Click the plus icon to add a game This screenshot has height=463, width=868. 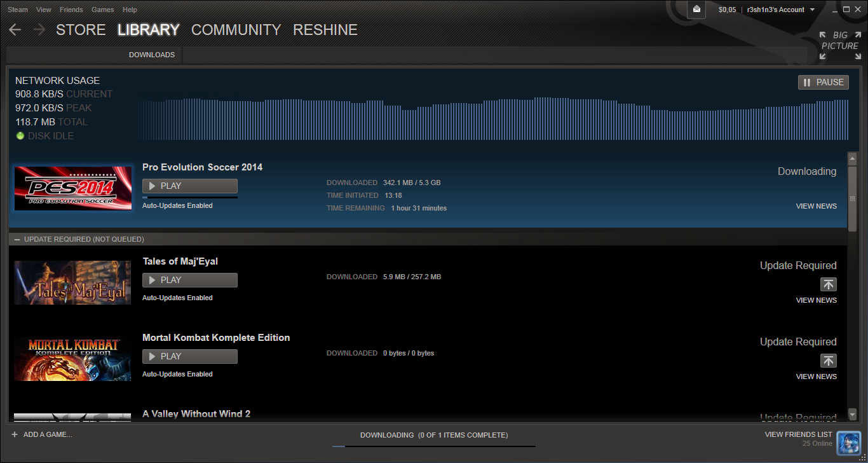14,434
